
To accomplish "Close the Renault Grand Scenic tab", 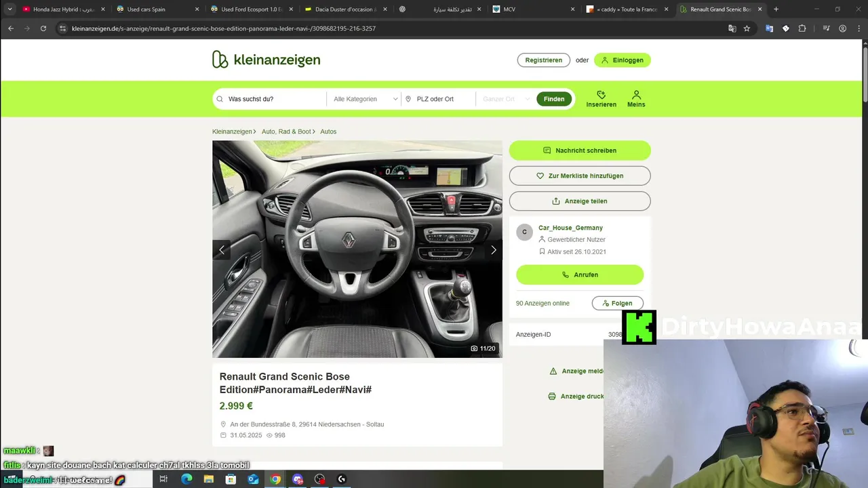I will 759,9.
